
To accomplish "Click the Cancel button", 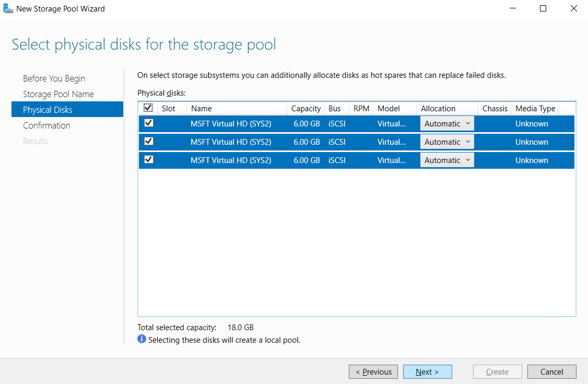I will coord(551,371).
